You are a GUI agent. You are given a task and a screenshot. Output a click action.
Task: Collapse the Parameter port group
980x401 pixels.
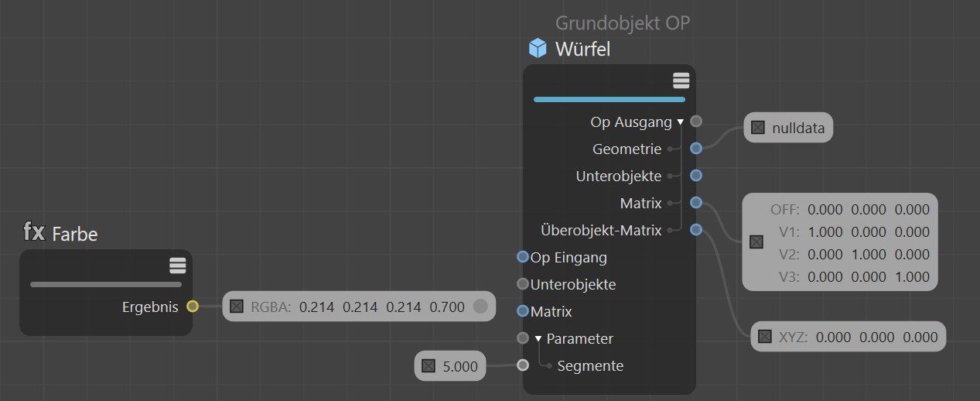(x=538, y=339)
